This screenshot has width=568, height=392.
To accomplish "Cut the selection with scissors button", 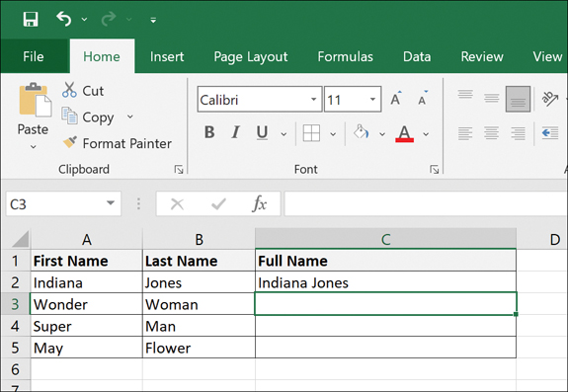I will click(x=83, y=90).
